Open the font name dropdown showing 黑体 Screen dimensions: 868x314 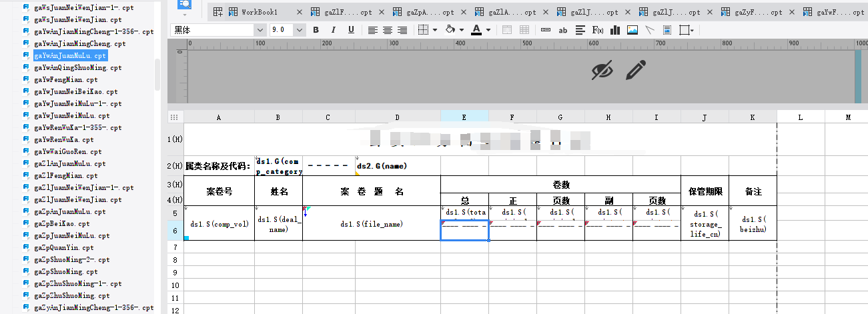pos(218,30)
